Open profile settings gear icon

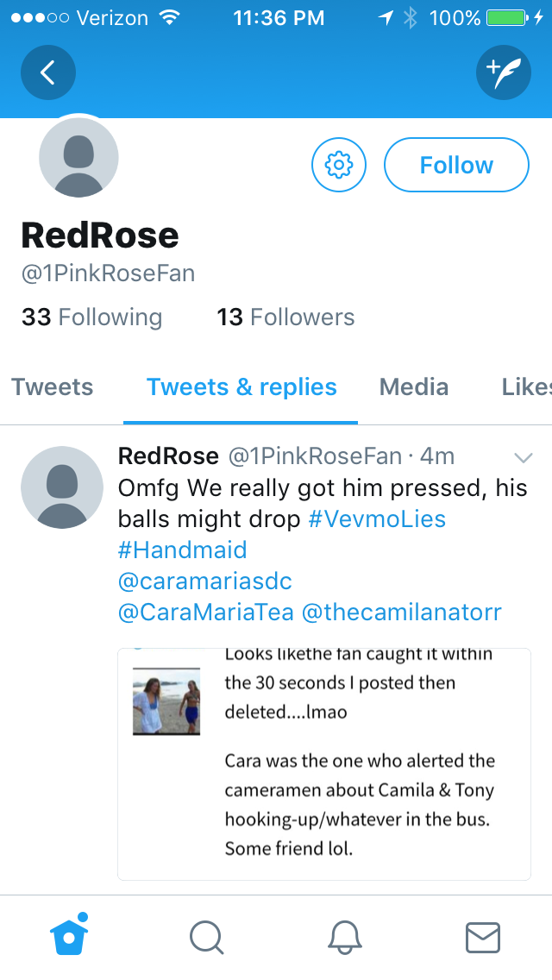pyautogui.click(x=339, y=165)
